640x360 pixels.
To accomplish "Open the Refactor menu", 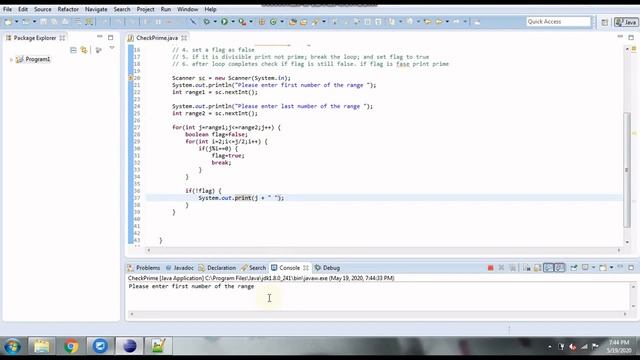I will pyautogui.click(x=68, y=9).
